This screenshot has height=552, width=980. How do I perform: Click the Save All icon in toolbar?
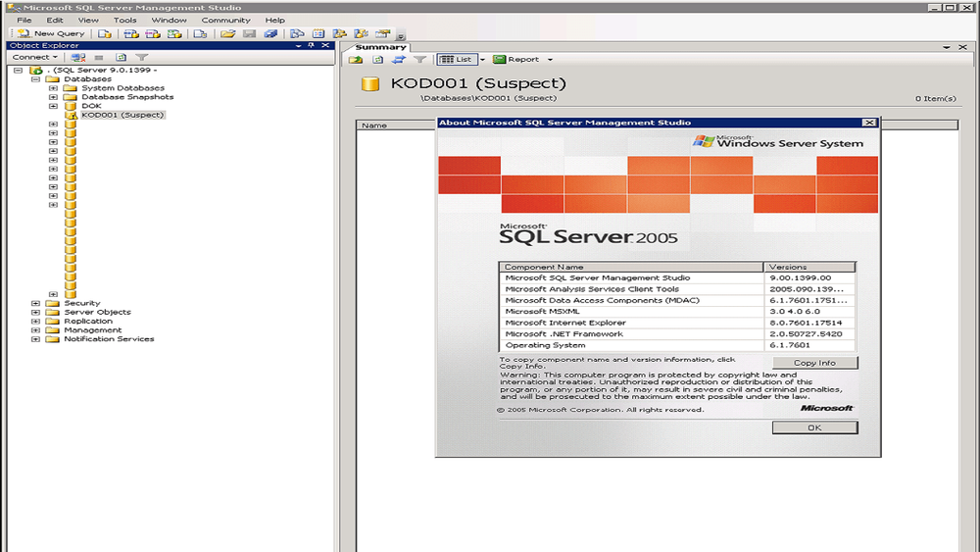click(x=270, y=33)
